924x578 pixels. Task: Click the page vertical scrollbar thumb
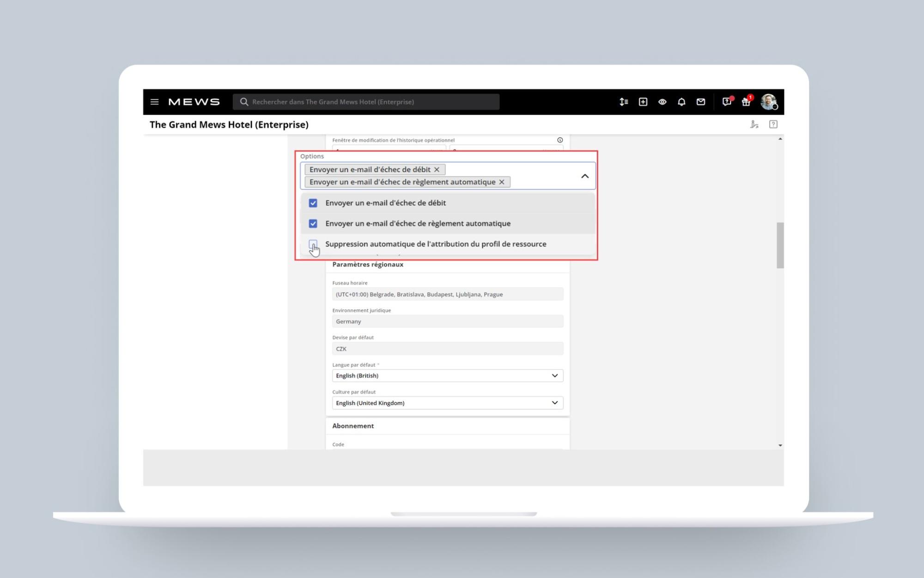(780, 245)
